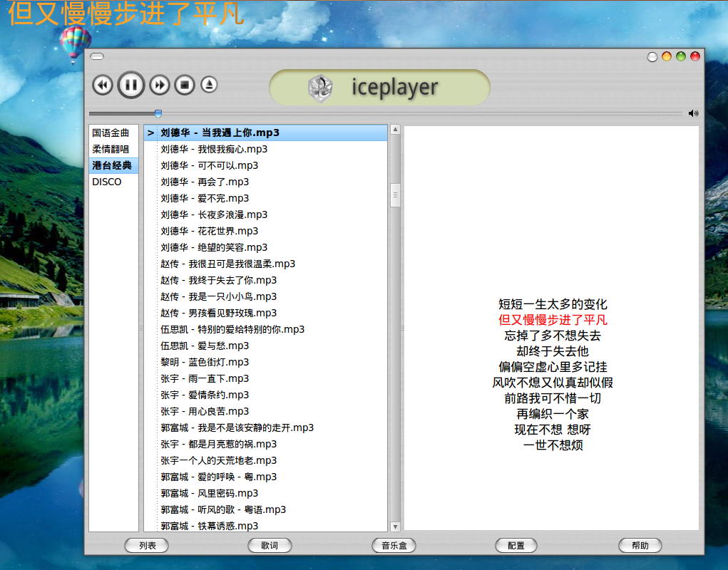Click the playlist scrollbar up arrow
Viewport: 728px width, 570px height.
(395, 130)
